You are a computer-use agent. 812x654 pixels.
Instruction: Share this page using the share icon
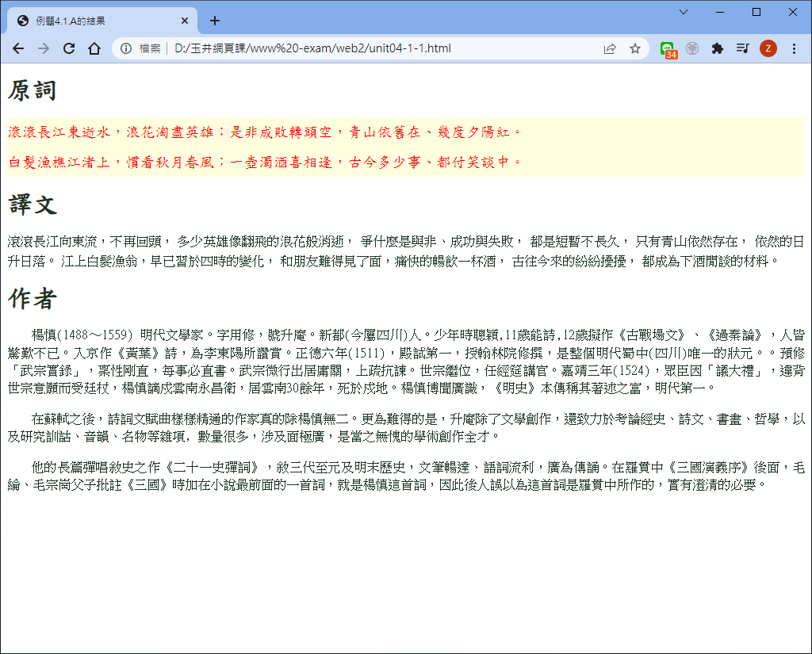pos(610,48)
